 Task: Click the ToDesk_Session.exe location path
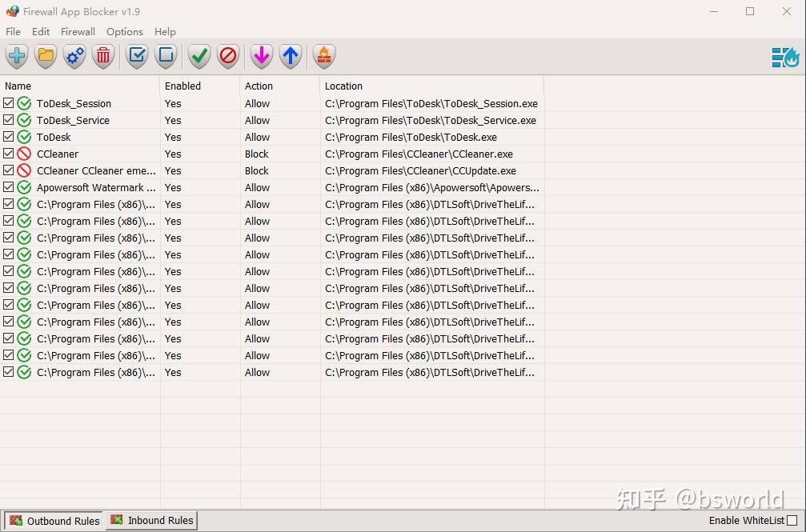coord(431,103)
